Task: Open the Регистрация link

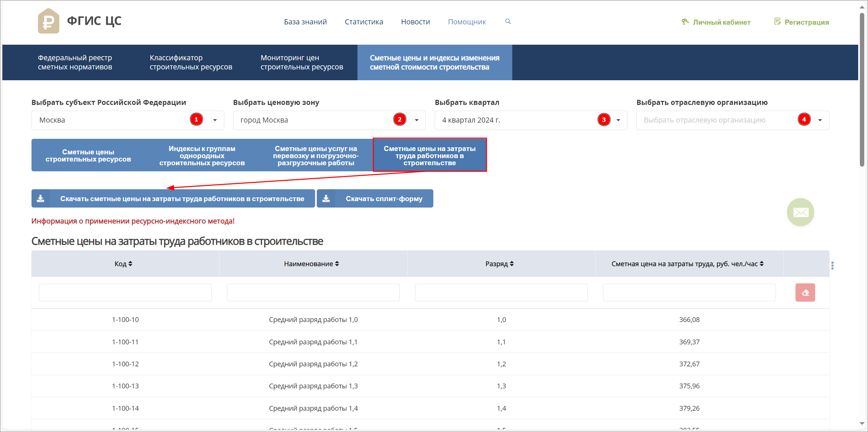Action: [x=807, y=22]
